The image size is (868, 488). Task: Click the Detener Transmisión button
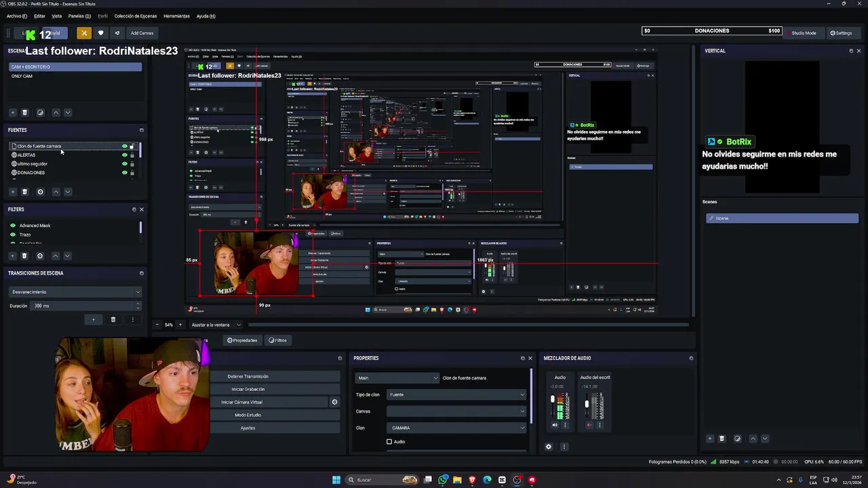click(x=248, y=376)
